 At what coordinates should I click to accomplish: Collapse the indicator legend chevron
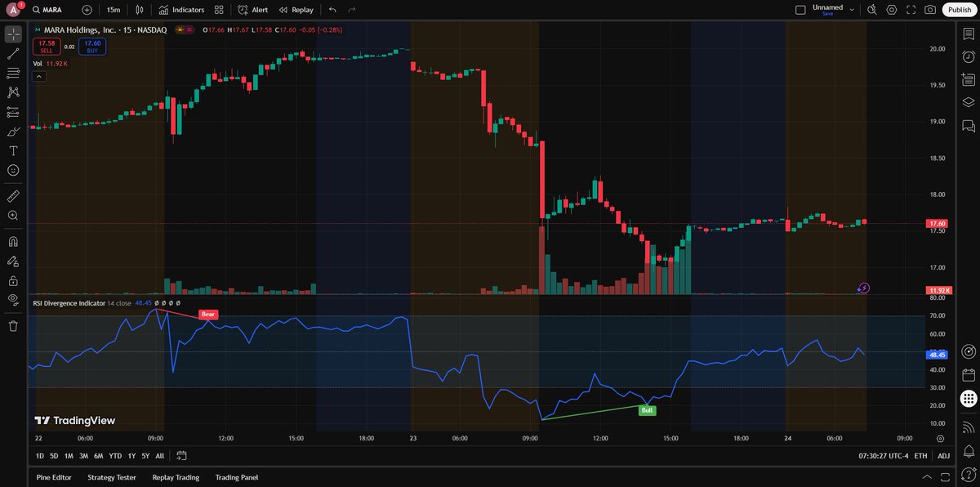[x=38, y=76]
